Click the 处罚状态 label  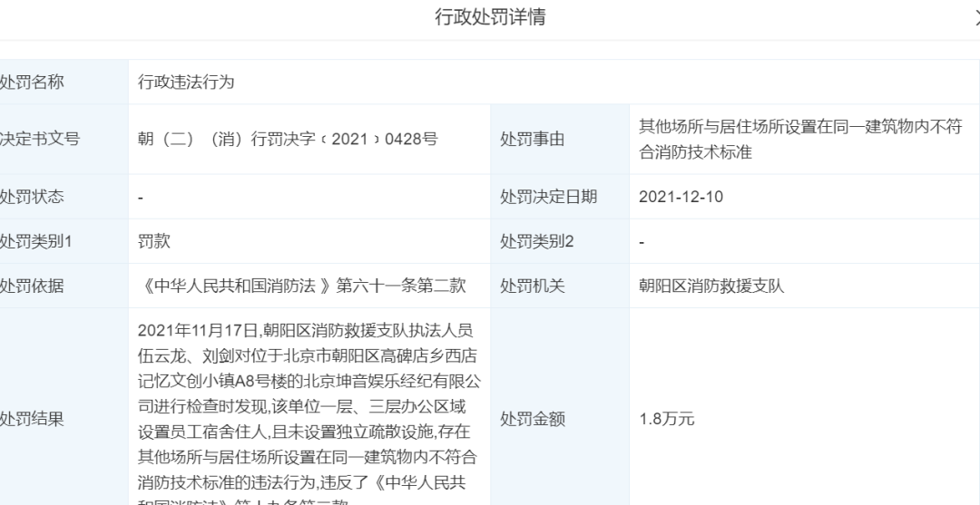[31, 197]
